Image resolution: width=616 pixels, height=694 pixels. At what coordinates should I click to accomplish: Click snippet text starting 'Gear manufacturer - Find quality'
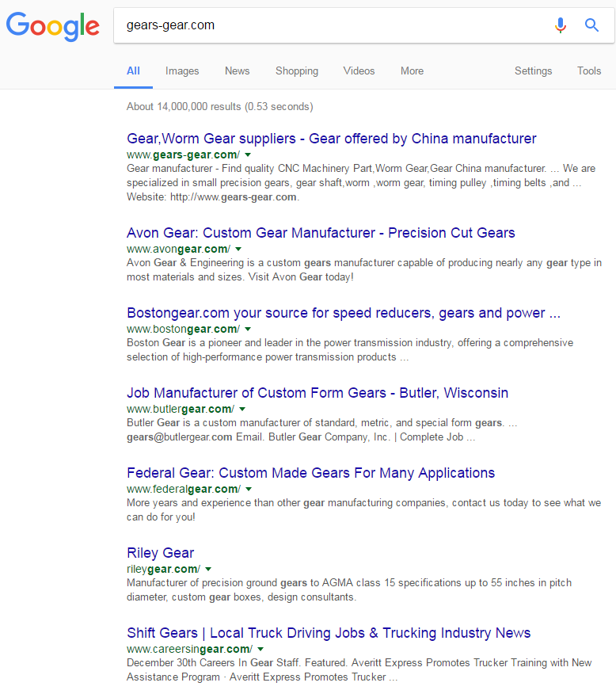[x=361, y=183]
